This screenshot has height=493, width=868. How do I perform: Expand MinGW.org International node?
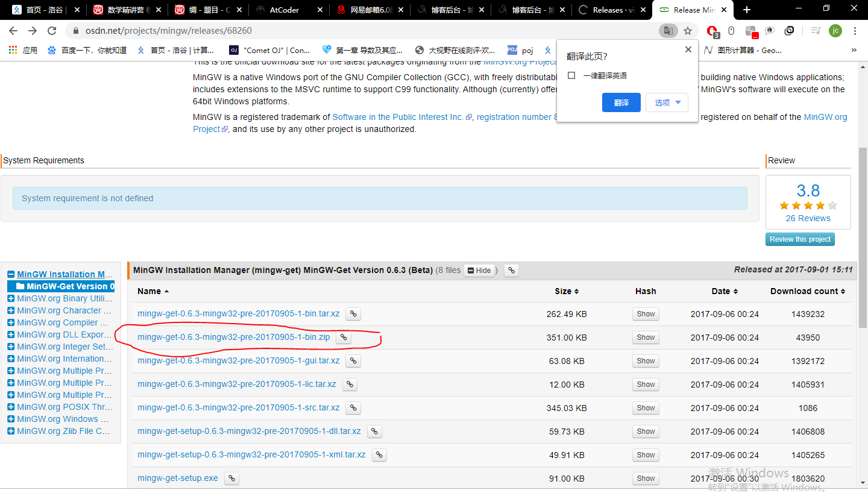pos(11,359)
